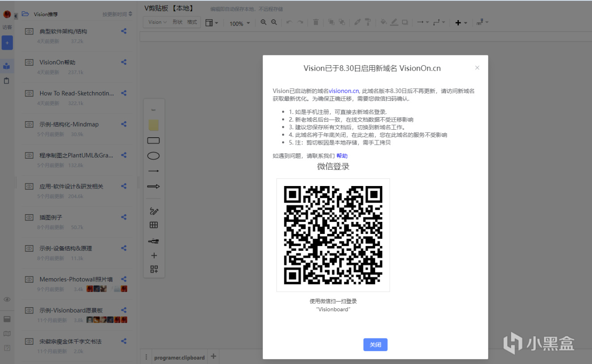Open the connection arrow style dropdown

click(423, 22)
